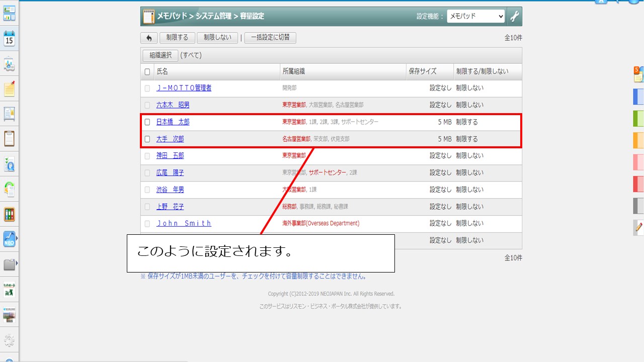The image size is (644, 362).
Task: Click the 制限する button
Action: click(x=177, y=38)
